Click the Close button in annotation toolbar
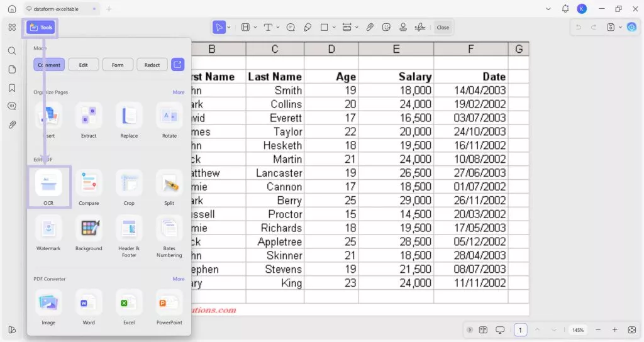Image resolution: width=644 pixels, height=342 pixels. (x=443, y=28)
